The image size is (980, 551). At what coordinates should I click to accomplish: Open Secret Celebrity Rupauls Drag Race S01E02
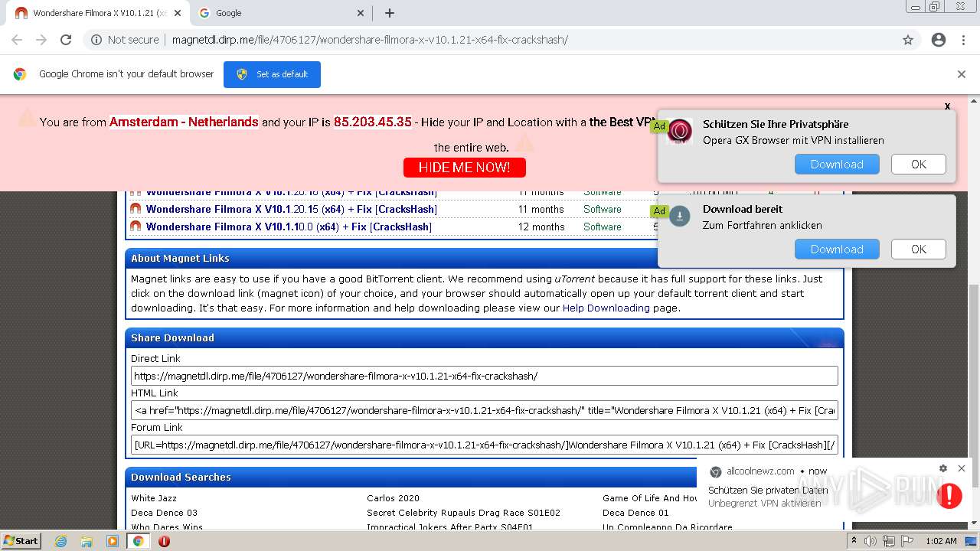coord(463,513)
